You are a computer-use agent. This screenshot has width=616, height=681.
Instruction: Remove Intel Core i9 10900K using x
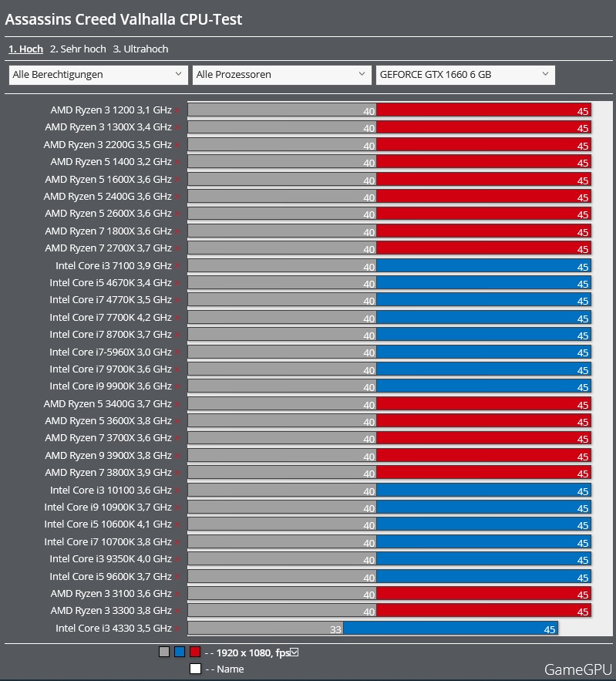tap(177, 507)
